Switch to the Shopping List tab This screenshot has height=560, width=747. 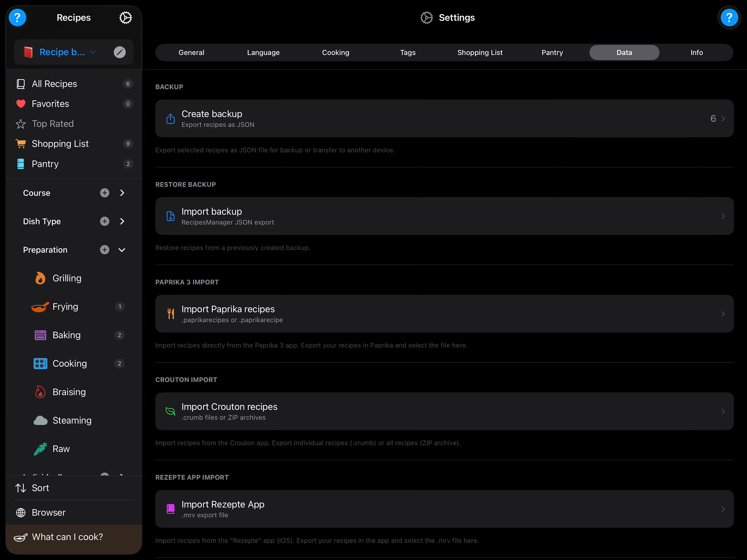(x=480, y=52)
